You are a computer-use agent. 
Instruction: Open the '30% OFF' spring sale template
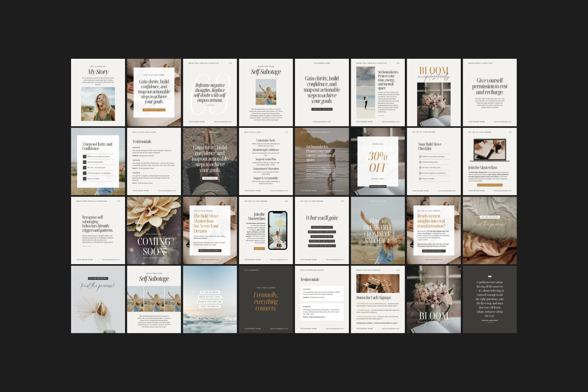pyautogui.click(x=378, y=162)
